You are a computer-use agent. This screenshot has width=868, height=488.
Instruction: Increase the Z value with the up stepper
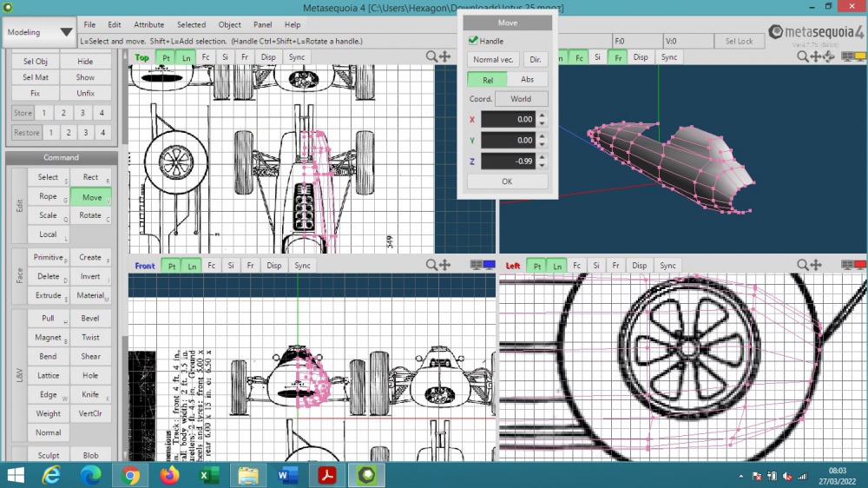point(542,157)
